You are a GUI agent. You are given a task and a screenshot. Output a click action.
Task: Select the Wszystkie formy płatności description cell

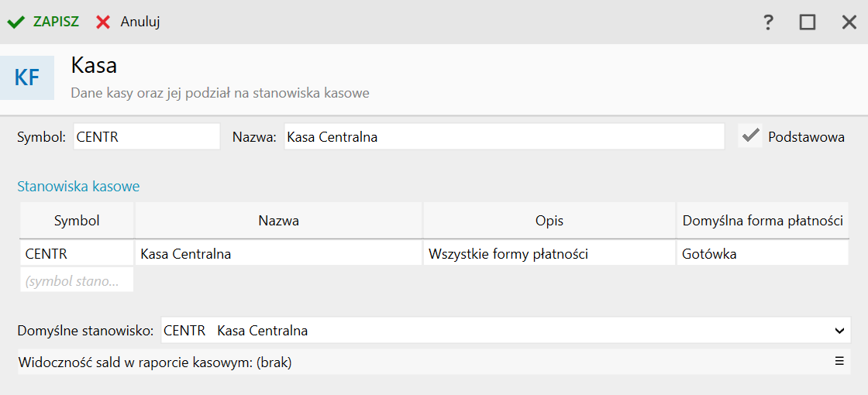[549, 254]
